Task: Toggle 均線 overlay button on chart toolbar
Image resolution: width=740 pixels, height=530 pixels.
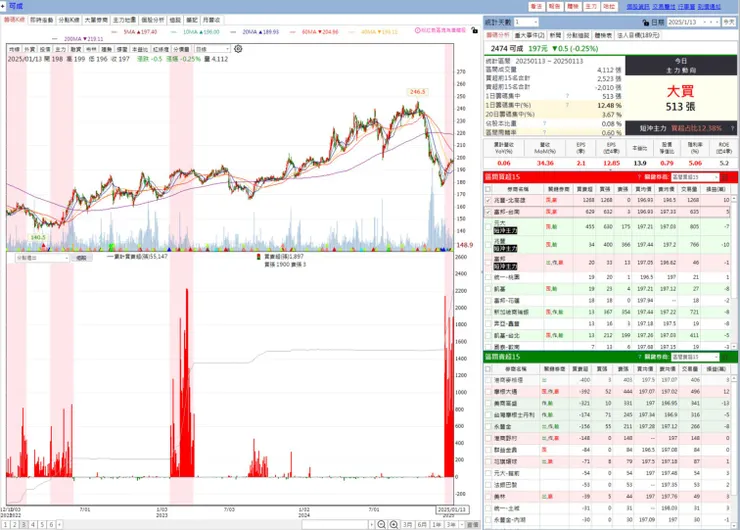Action: (x=14, y=49)
